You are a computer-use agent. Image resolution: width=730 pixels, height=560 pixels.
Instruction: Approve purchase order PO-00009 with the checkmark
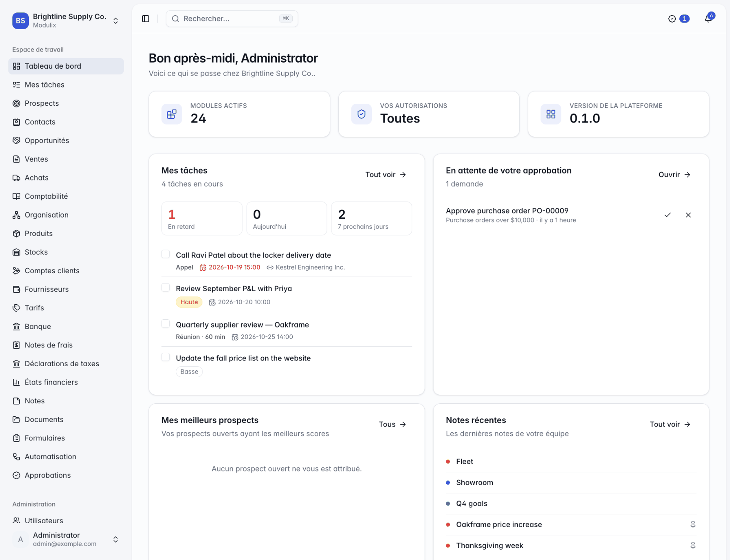point(667,215)
